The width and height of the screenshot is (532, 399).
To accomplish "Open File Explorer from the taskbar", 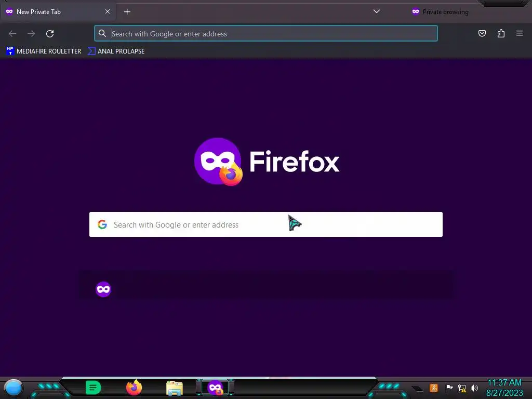I will pyautogui.click(x=175, y=388).
